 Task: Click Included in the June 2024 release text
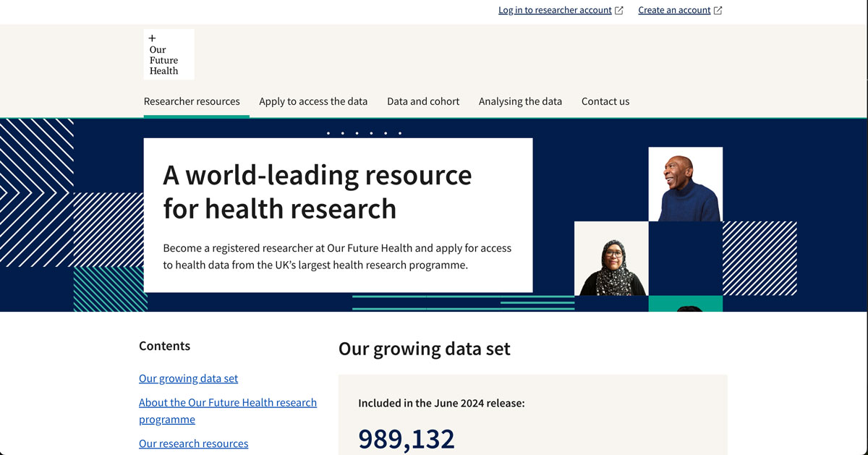(x=441, y=403)
